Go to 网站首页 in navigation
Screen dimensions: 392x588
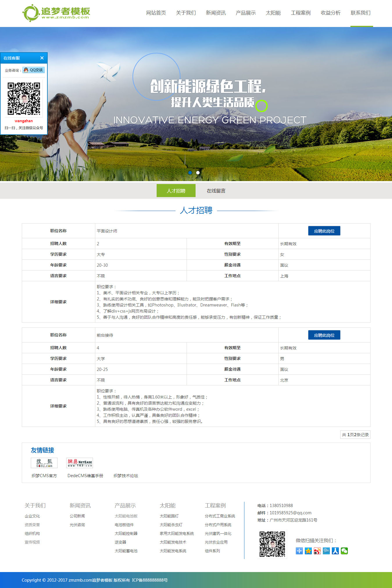coord(156,13)
